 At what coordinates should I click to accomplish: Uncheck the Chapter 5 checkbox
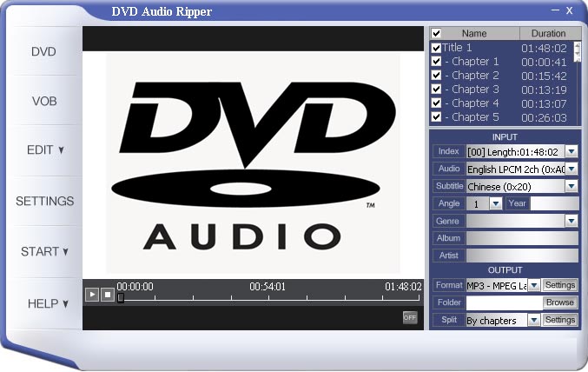coord(436,116)
